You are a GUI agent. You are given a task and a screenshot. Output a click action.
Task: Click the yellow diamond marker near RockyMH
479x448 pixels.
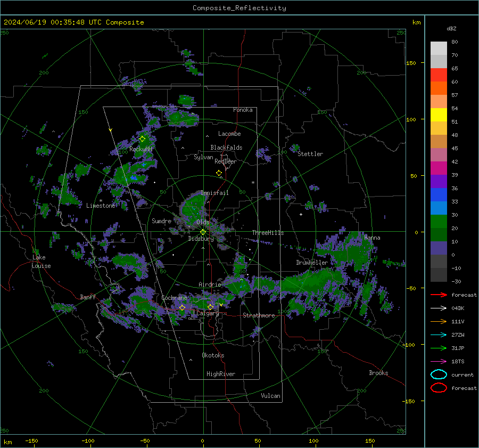142,139
